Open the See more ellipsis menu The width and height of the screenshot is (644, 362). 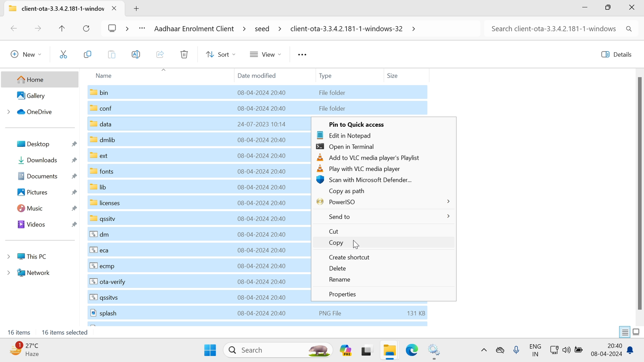click(302, 54)
